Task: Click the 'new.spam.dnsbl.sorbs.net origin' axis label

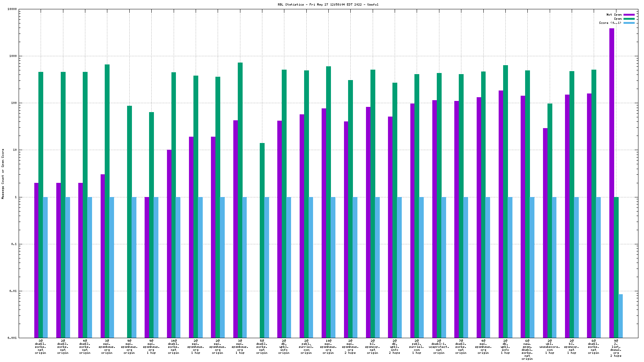Action: 527,350
